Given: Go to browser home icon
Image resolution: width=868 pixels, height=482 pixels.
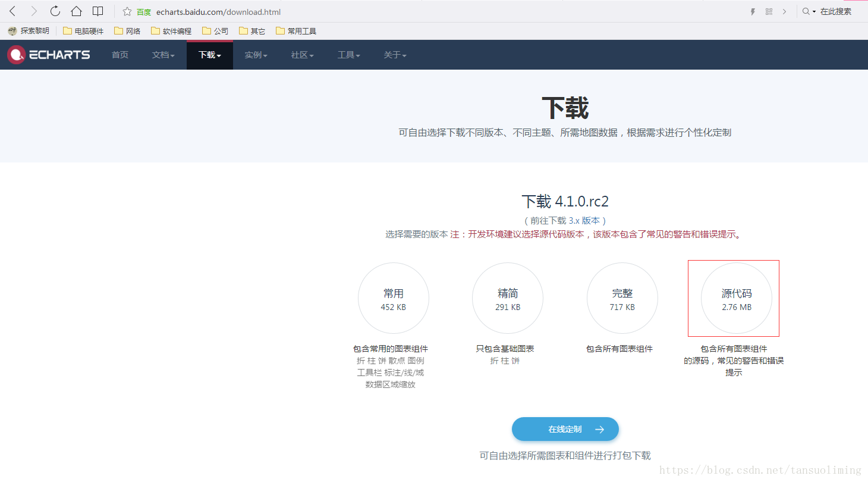Looking at the screenshot, I should [x=76, y=11].
